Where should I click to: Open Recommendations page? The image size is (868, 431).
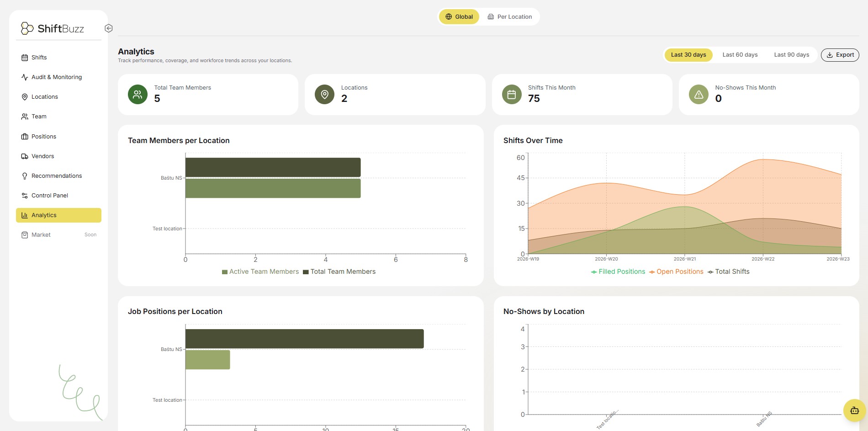[x=58, y=176]
